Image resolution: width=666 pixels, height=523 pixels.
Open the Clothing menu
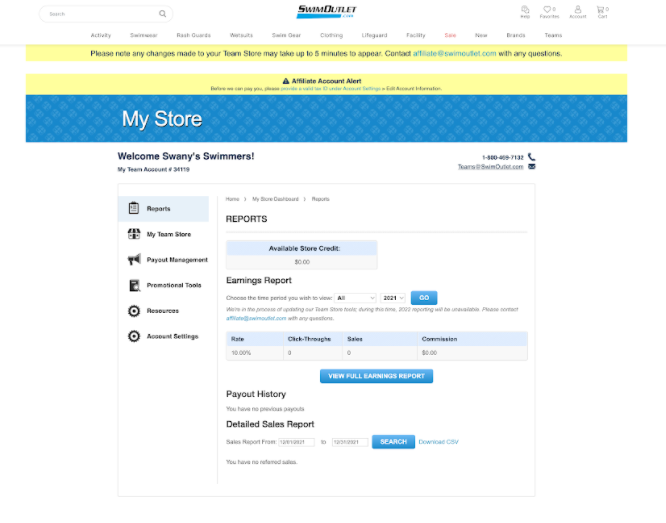331,35
